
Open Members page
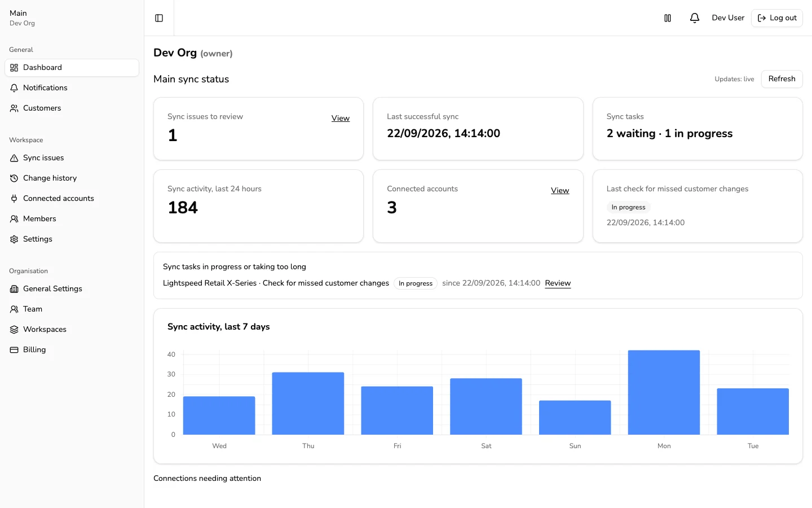(72, 219)
